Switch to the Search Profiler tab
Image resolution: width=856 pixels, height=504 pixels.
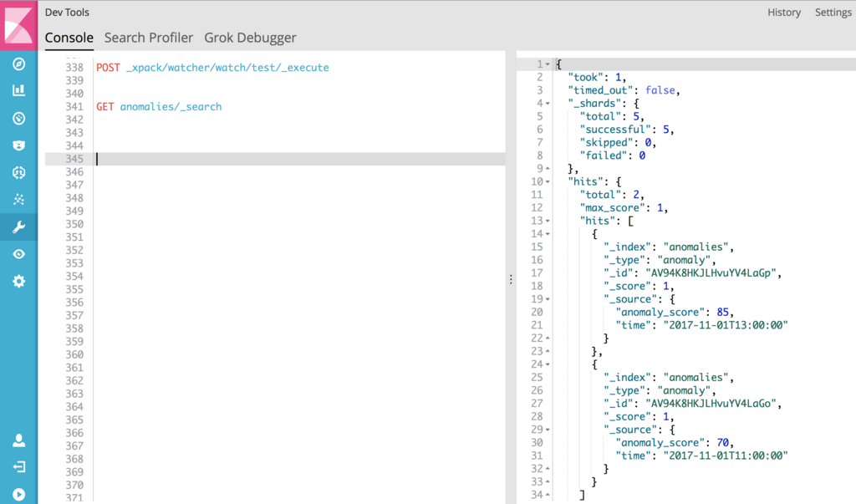pos(149,38)
